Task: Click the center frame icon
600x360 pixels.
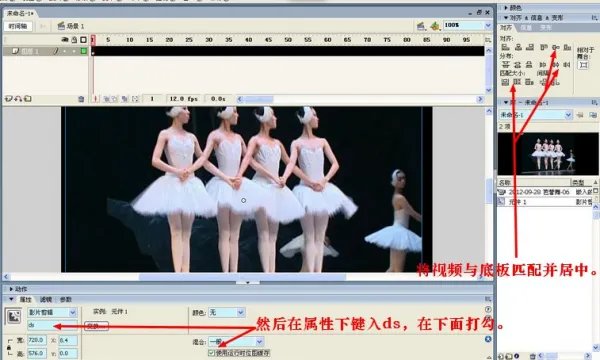Action: [96, 99]
